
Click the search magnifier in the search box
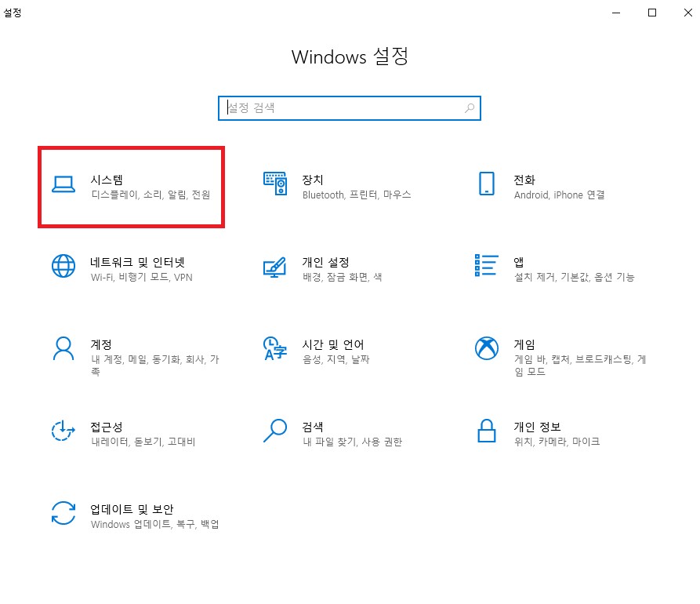point(470,108)
